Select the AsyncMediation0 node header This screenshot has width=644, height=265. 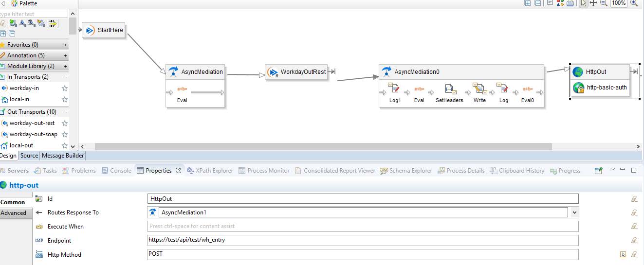[461, 71]
